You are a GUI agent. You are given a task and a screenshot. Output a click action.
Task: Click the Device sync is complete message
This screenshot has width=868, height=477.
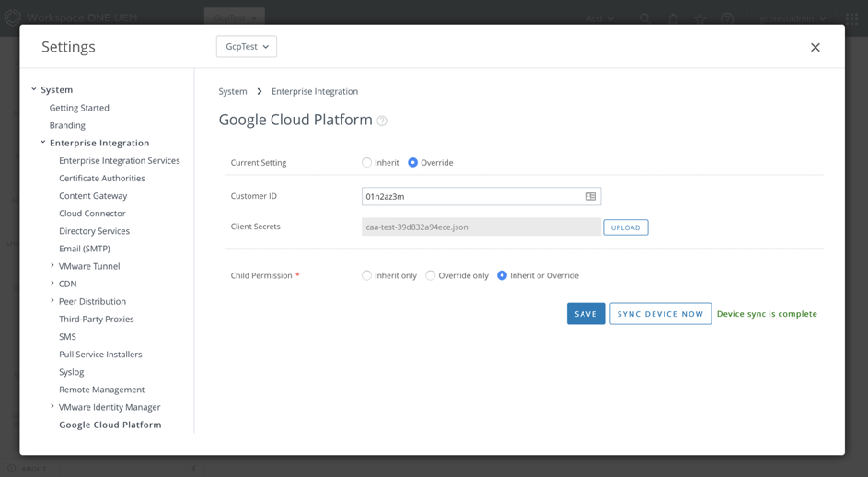coord(767,314)
